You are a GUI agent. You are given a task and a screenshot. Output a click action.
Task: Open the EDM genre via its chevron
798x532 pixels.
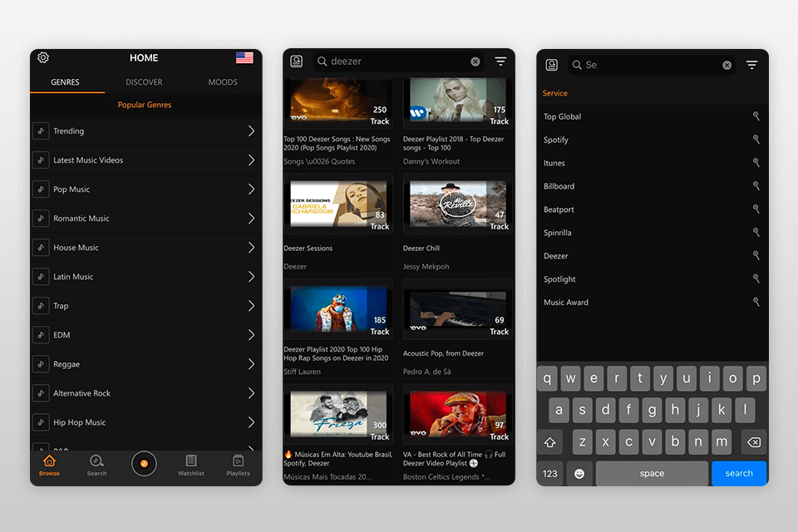pyautogui.click(x=252, y=334)
